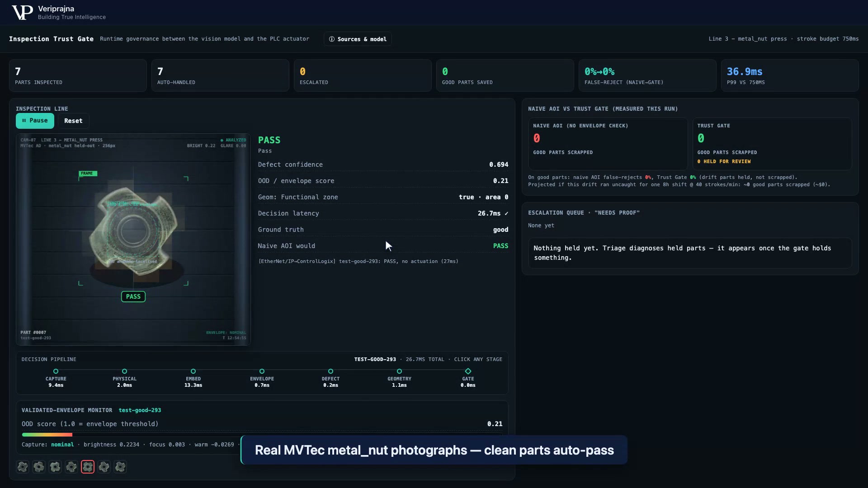The width and height of the screenshot is (868, 488).
Task: Select the PHYSICAL pipeline stage node
Action: 125,371
